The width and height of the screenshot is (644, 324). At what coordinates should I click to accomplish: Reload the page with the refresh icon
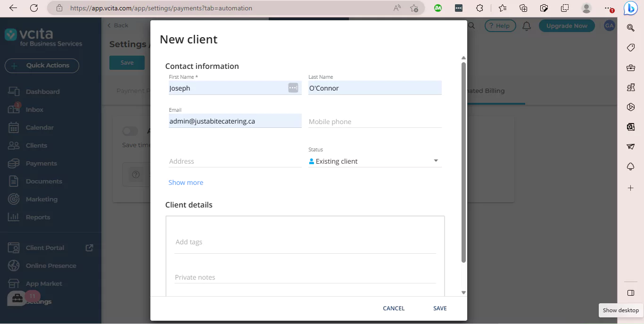pyautogui.click(x=34, y=8)
